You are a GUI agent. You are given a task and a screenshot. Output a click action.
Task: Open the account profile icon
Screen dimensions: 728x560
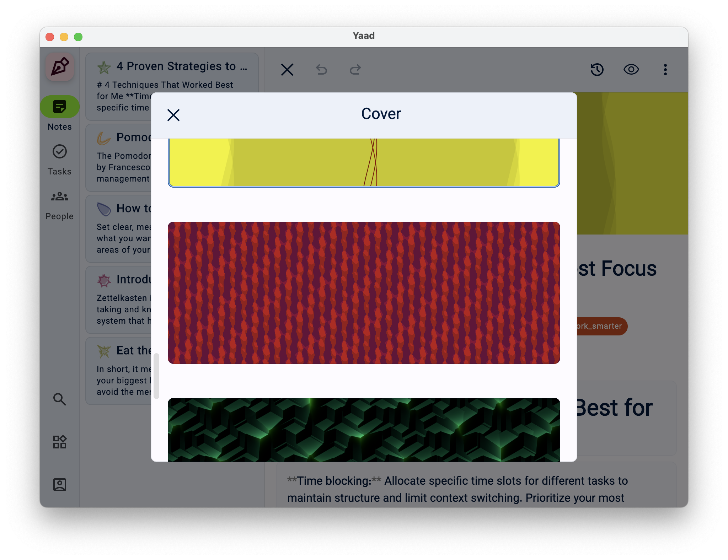click(x=59, y=484)
